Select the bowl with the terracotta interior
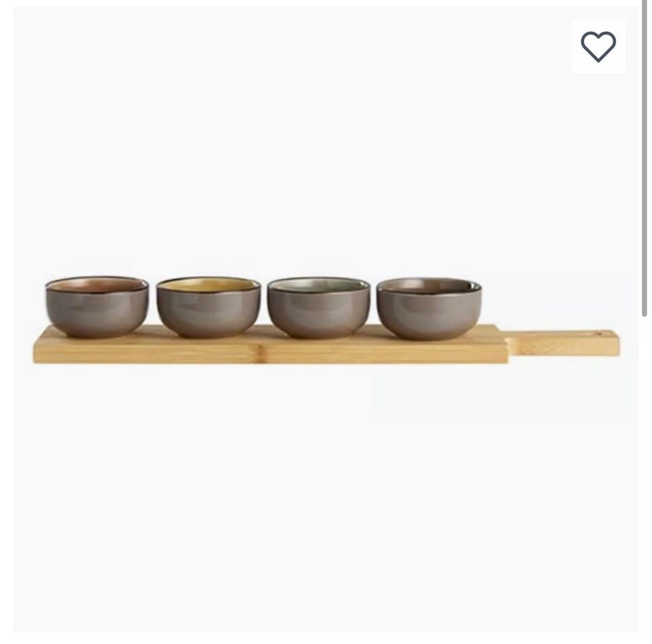Image resolution: width=652 pixels, height=644 pixels. [x=97, y=306]
